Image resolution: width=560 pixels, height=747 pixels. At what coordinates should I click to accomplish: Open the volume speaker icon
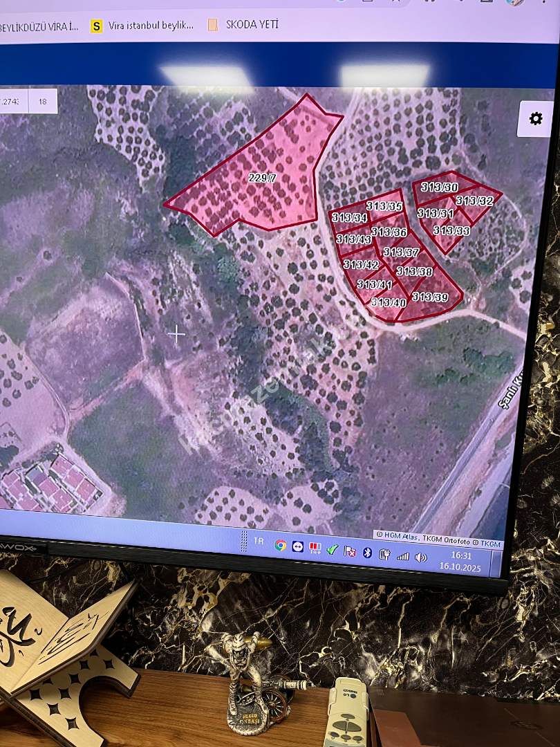click(420, 557)
